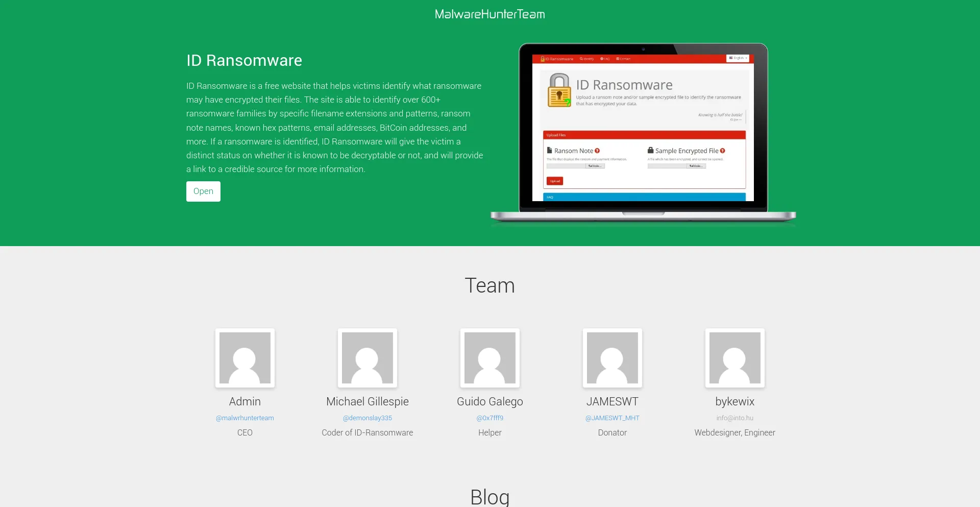Click JAMESWT's avatar placeholder image
980x507 pixels.
point(612,358)
